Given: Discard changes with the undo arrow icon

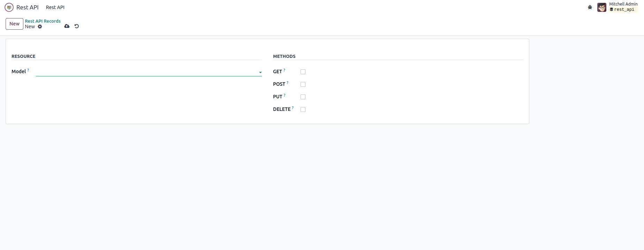Looking at the screenshot, I should 77,26.
